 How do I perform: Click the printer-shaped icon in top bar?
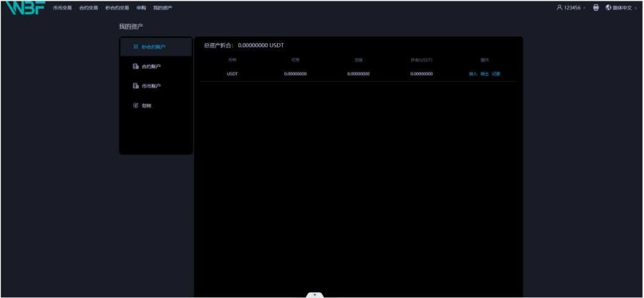pyautogui.click(x=595, y=8)
